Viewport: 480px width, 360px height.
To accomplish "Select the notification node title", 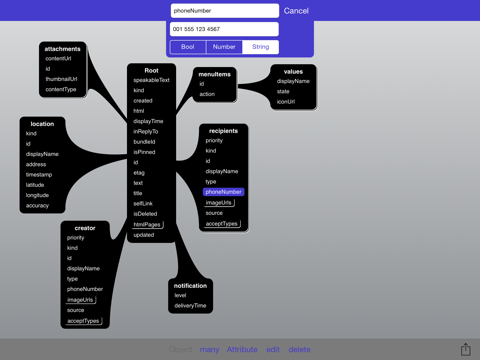I will pyautogui.click(x=190, y=286).
